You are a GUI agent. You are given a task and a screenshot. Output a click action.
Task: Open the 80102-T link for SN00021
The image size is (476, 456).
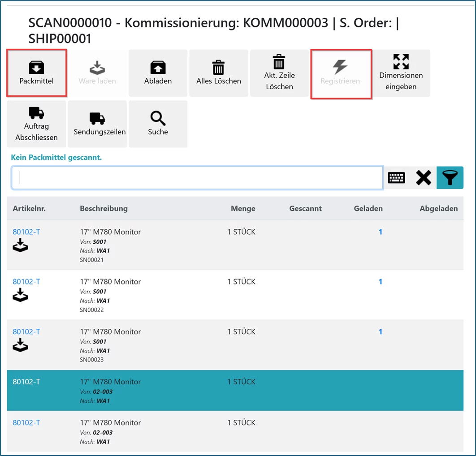coord(26,232)
